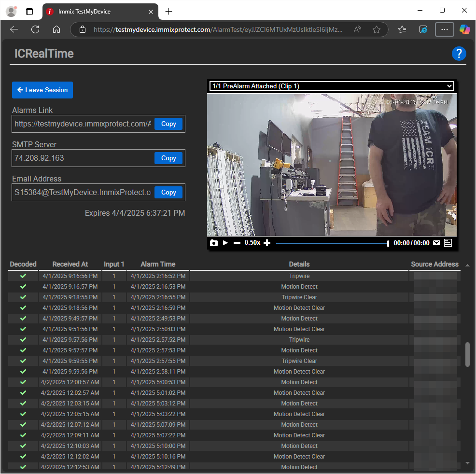Select the row received 4/2/2025 12:00:57 AM
This screenshot has height=474, width=476.
[x=234, y=382]
